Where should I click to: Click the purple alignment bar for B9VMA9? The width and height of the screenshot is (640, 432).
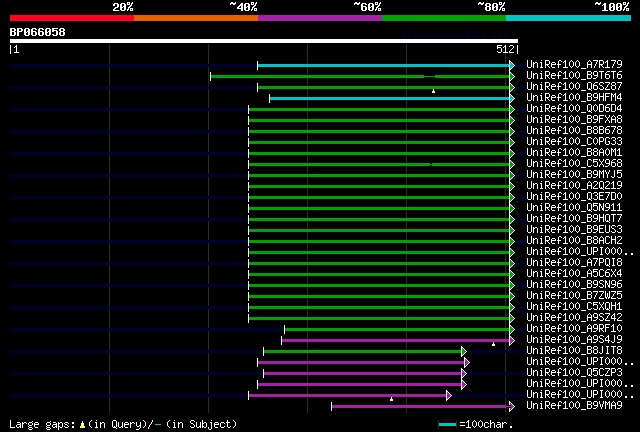pyautogui.click(x=421, y=406)
